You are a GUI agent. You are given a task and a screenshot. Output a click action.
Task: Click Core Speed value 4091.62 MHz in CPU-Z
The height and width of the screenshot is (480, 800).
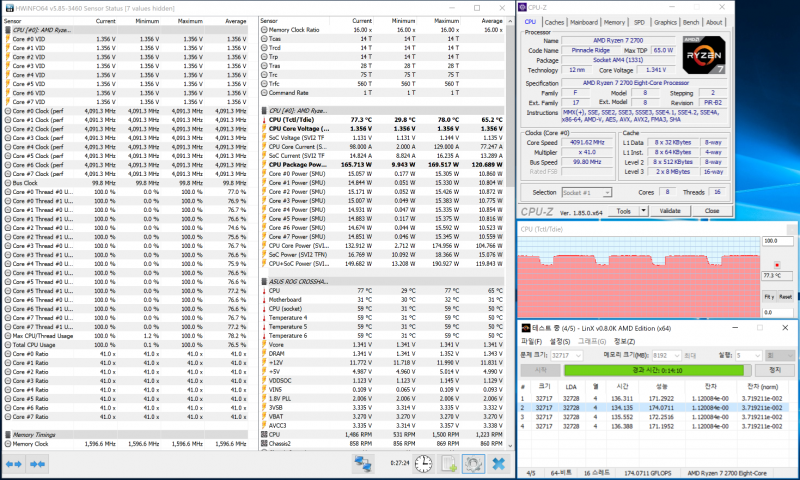[587, 142]
